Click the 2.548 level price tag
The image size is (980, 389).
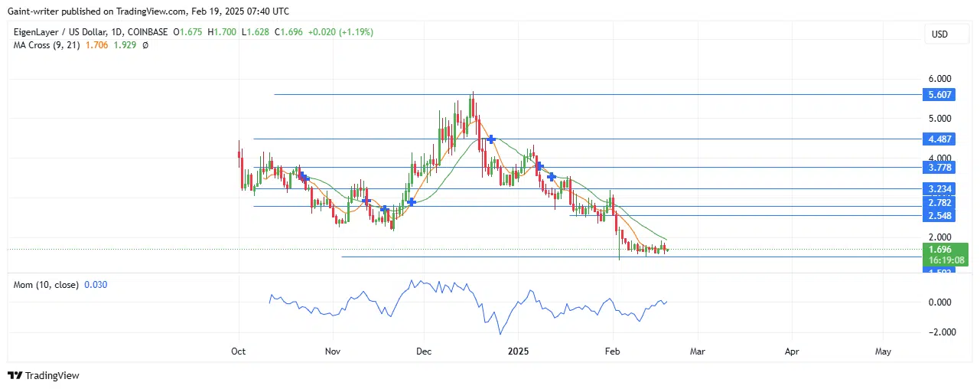tap(939, 216)
